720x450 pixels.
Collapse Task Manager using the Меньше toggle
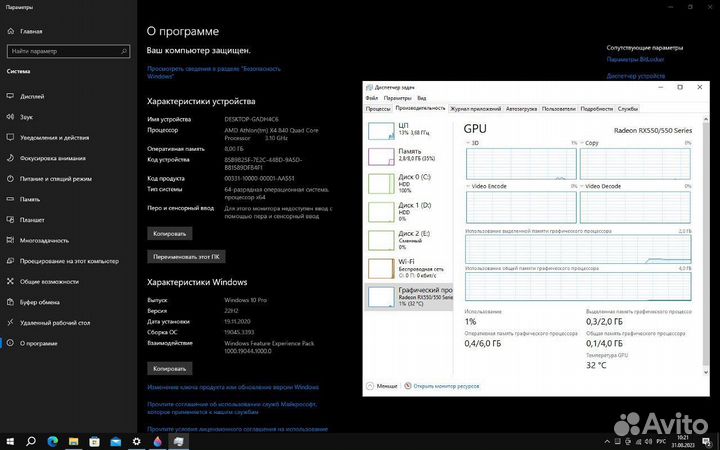[385, 385]
